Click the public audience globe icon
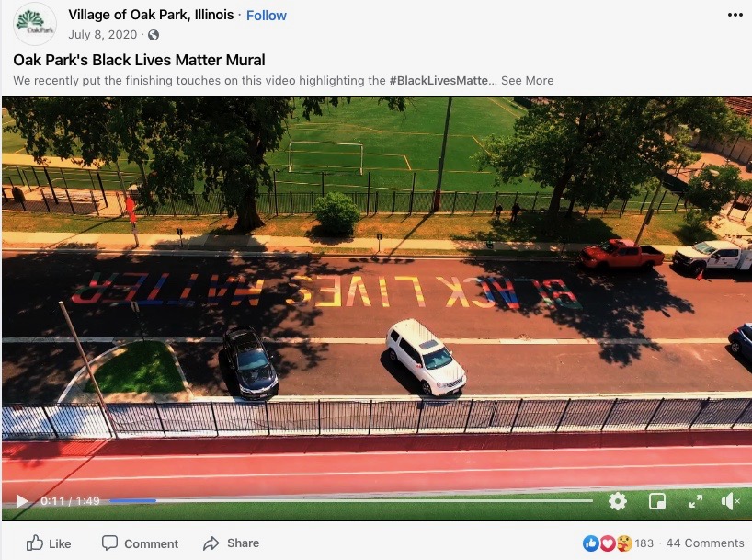Image resolution: width=752 pixels, height=560 pixels. point(154,35)
